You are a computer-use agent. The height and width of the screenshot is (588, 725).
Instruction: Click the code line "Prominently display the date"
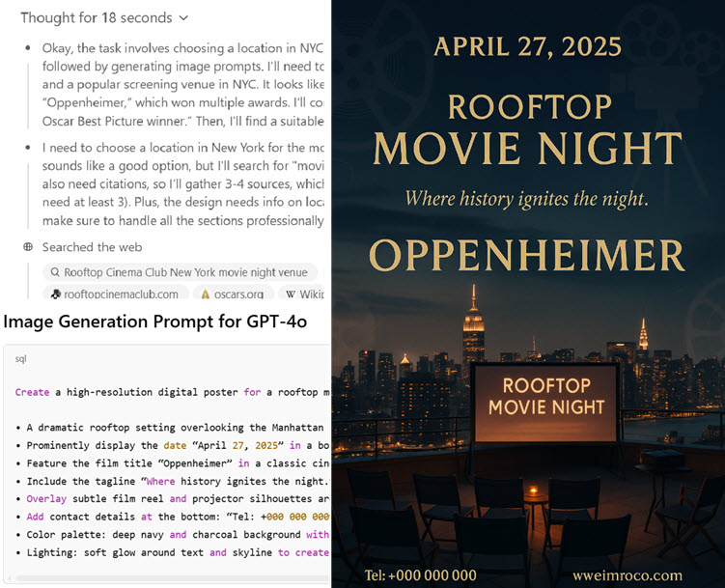tap(172, 446)
